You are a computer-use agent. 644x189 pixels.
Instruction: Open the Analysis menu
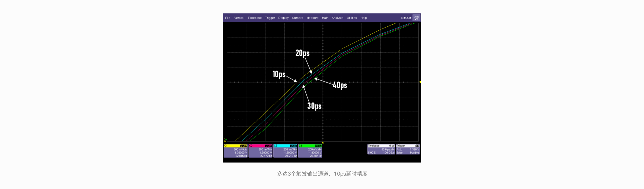337,18
